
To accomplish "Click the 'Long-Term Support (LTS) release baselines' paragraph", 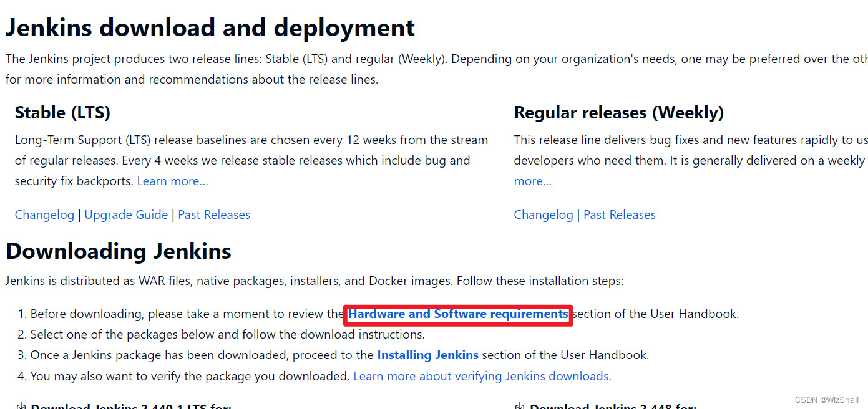I will [x=251, y=160].
